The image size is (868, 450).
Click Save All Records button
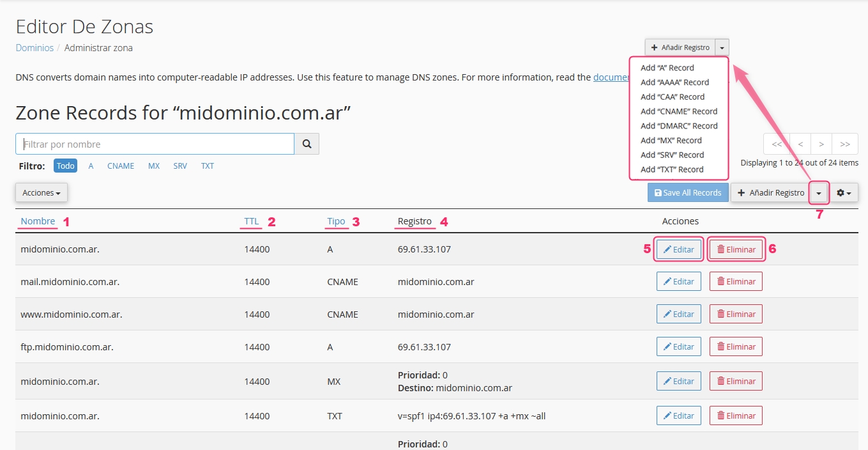point(688,192)
